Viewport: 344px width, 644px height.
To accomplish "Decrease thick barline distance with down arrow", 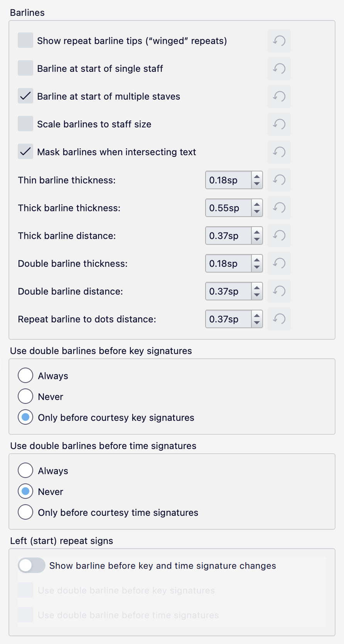I will pyautogui.click(x=257, y=239).
